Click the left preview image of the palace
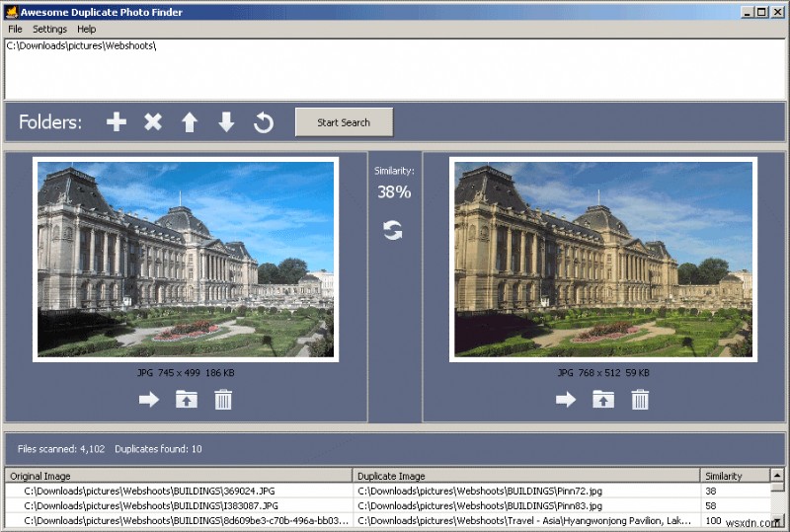The image size is (790, 532). 186,260
